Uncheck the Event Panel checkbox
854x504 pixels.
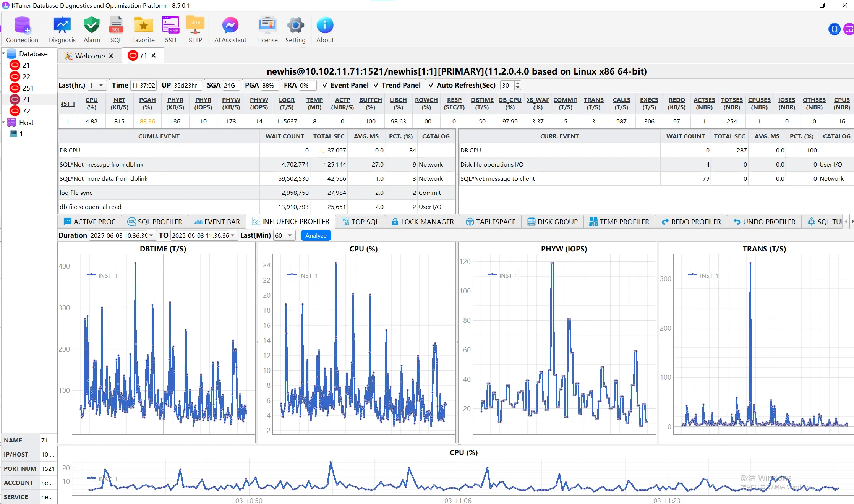coord(325,85)
